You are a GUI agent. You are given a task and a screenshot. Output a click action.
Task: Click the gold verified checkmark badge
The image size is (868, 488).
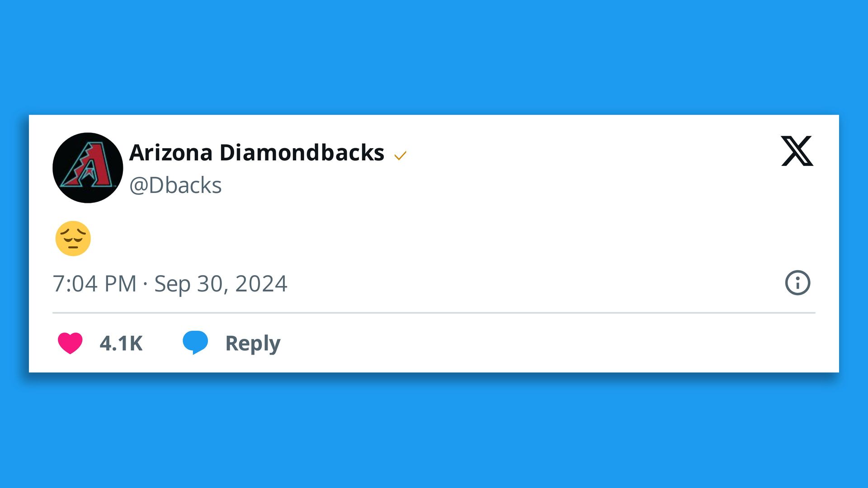pos(401,156)
